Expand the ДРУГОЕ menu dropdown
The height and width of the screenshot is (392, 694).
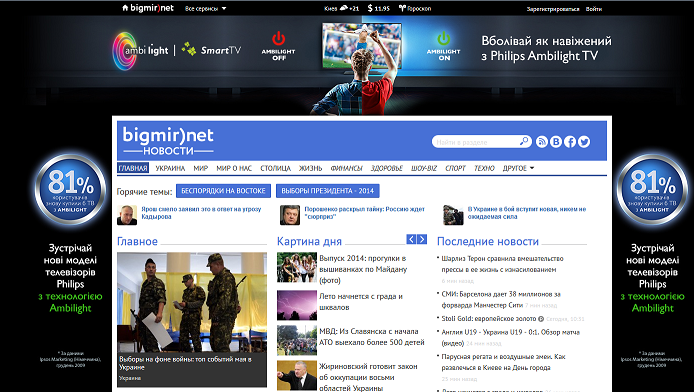518,168
